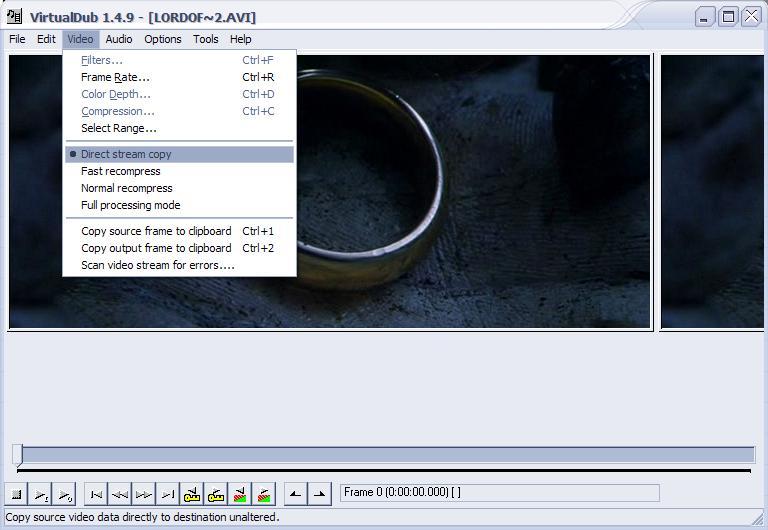Maximize the VirtualDub window
768x530 pixels.
[728, 17]
